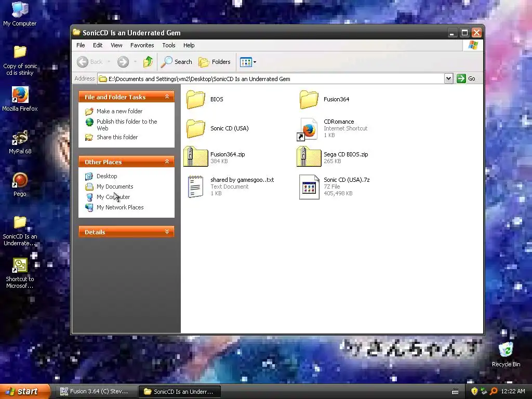Select the Sonic CD (USA).7z file
The height and width of the screenshot is (399, 532).
coord(334,187)
